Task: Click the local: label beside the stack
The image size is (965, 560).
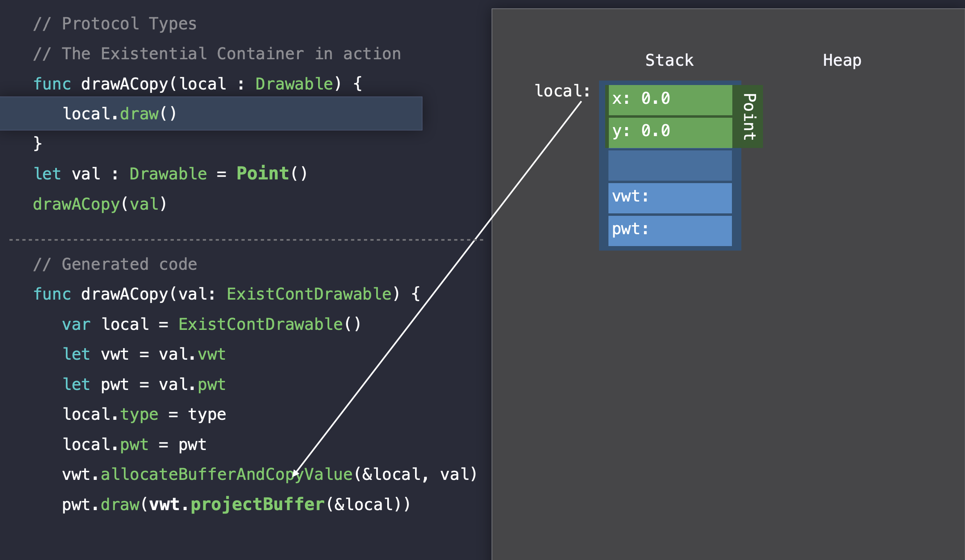Action: coord(562,91)
